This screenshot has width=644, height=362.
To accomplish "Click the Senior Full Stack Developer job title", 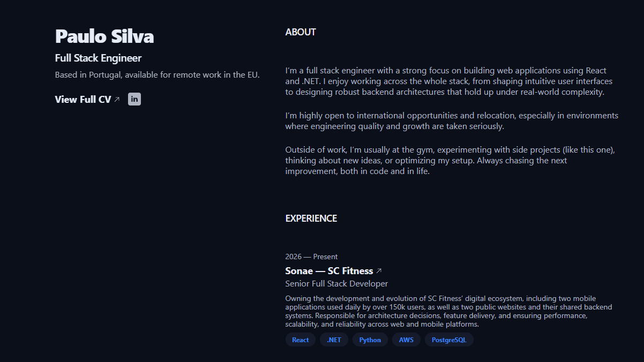I will pyautogui.click(x=336, y=284).
